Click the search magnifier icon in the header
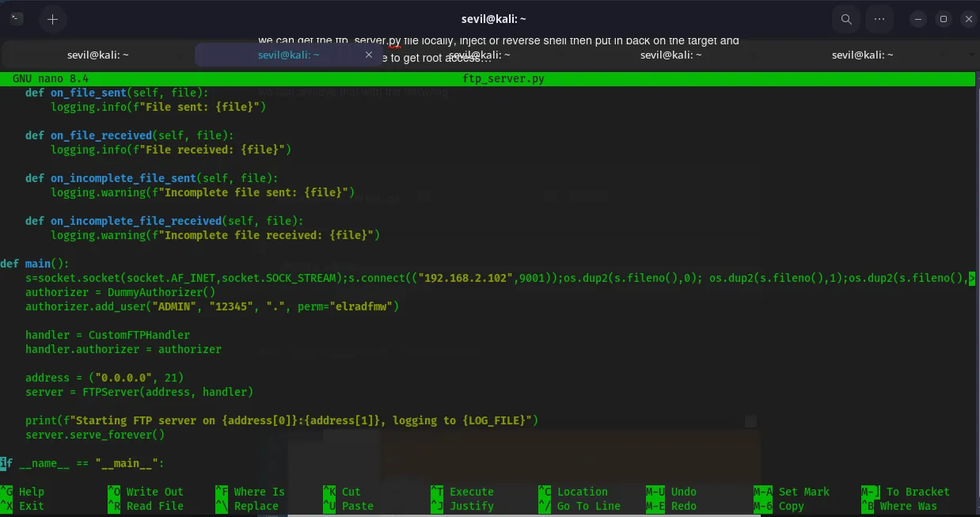Screen dimensions: 980x517 (846, 19)
